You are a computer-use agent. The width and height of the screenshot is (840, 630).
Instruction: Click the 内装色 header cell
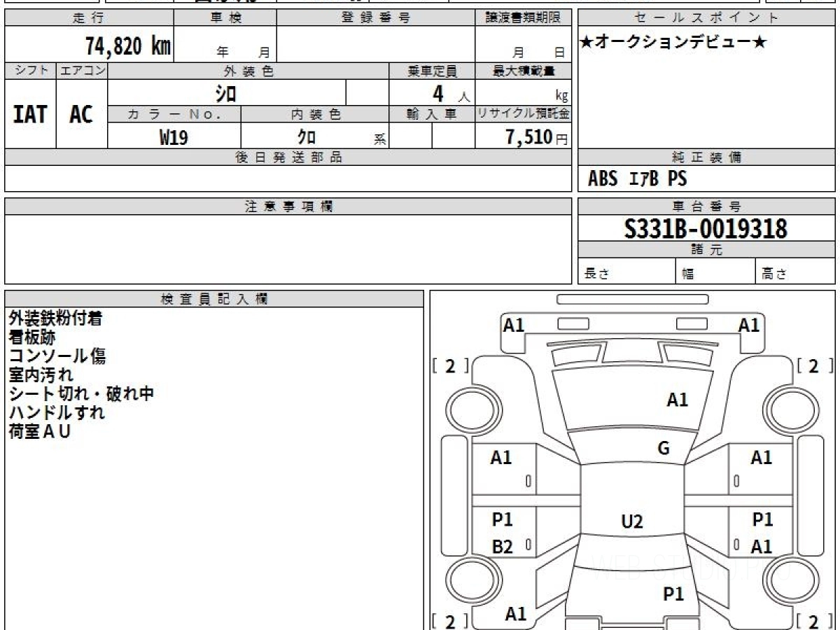point(315,114)
